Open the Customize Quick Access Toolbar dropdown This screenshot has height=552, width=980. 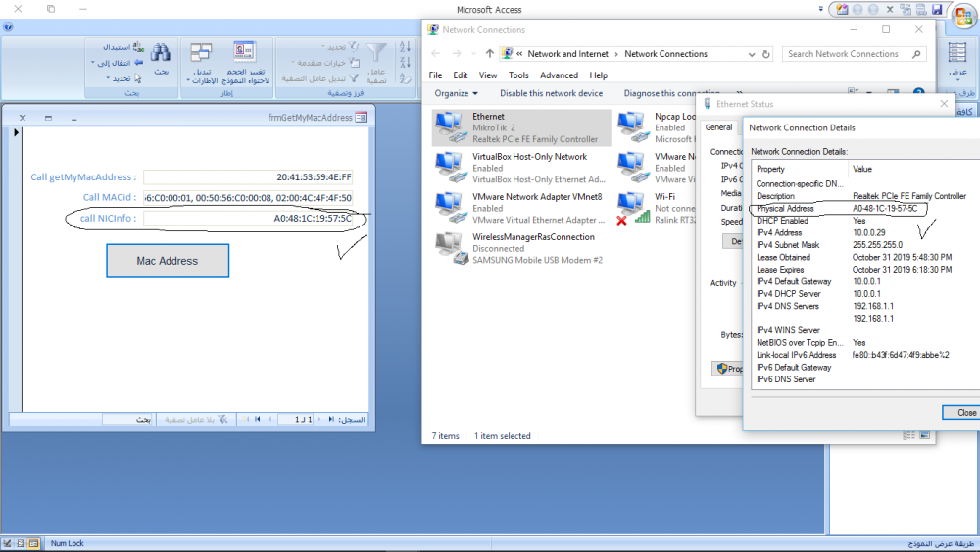820,10
